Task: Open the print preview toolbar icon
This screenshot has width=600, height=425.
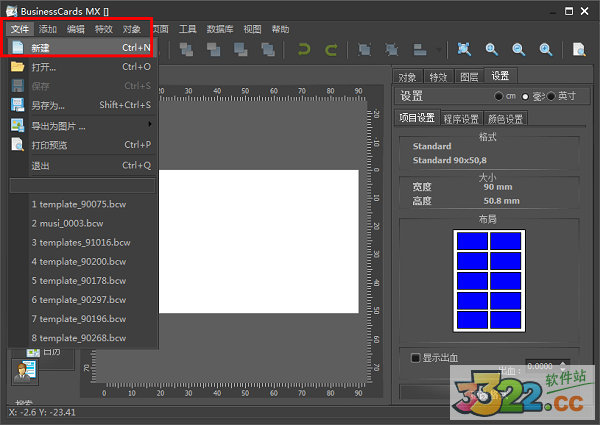Action: (579, 49)
